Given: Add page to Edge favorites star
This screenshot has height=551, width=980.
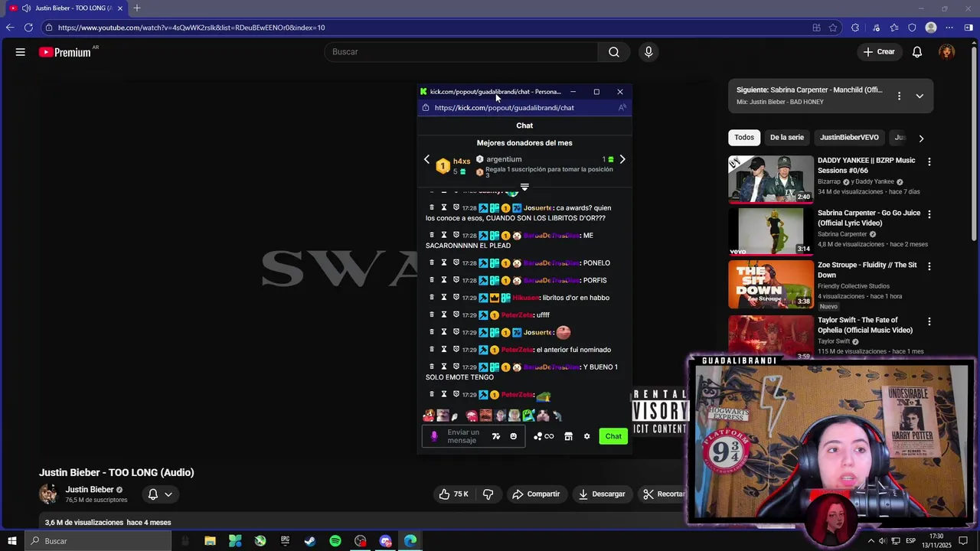Looking at the screenshot, I should 834,28.
